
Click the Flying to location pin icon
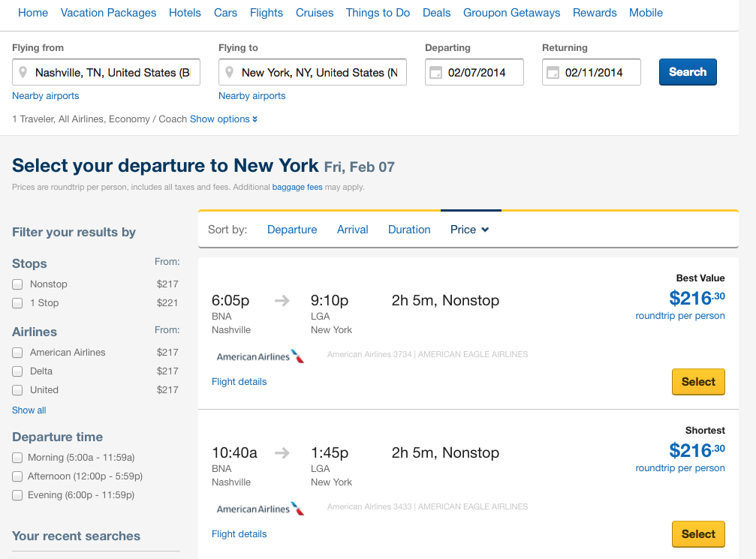point(230,73)
